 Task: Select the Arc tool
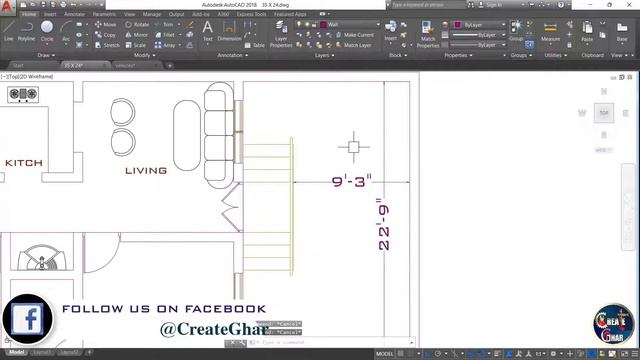tap(66, 31)
